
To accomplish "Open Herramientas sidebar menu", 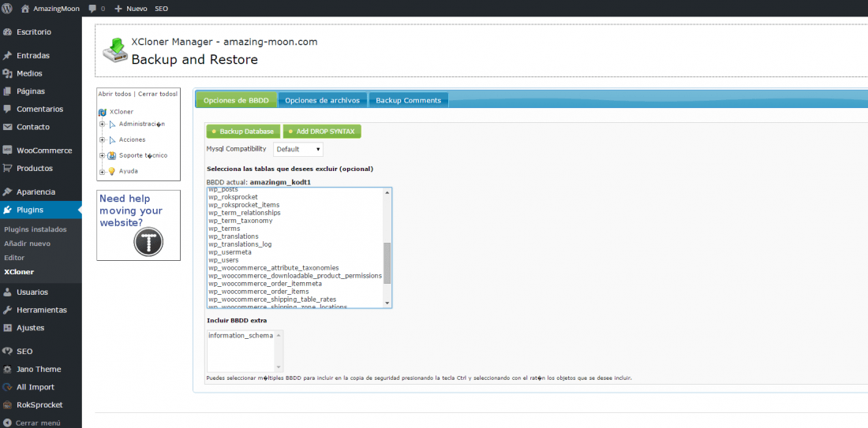I will pos(41,310).
